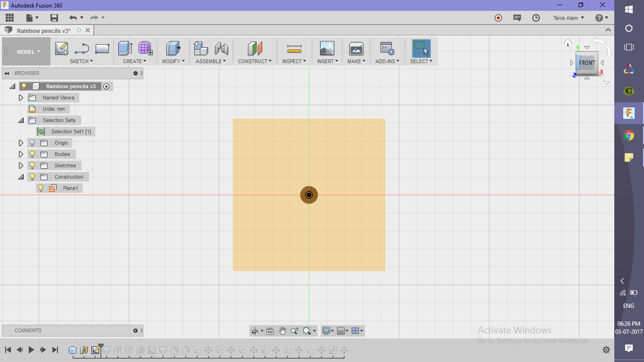Viewport: 644px width, 362px height.
Task: Click the Zoom magnifier tool
Action: (x=295, y=331)
